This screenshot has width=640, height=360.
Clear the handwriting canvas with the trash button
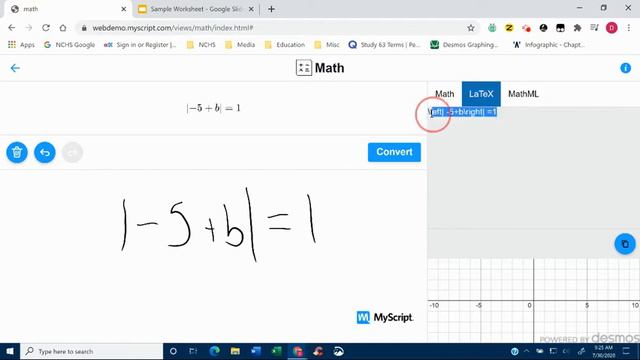tap(17, 152)
